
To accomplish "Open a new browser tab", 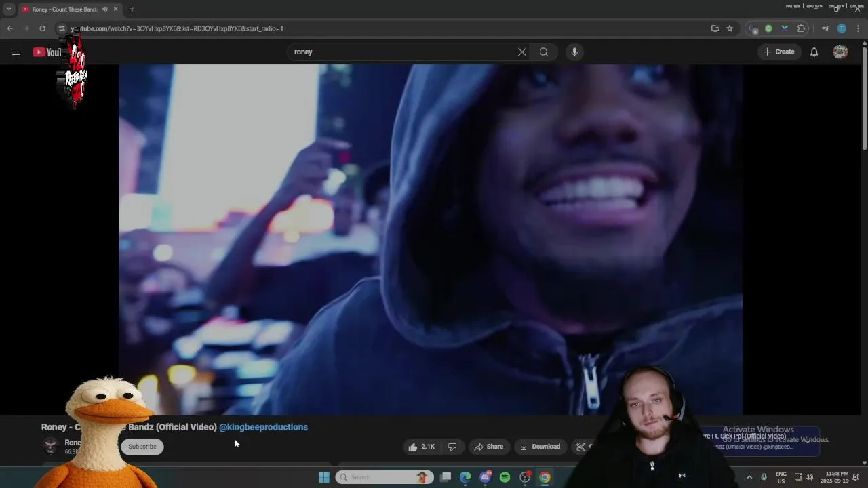I will pos(132,9).
